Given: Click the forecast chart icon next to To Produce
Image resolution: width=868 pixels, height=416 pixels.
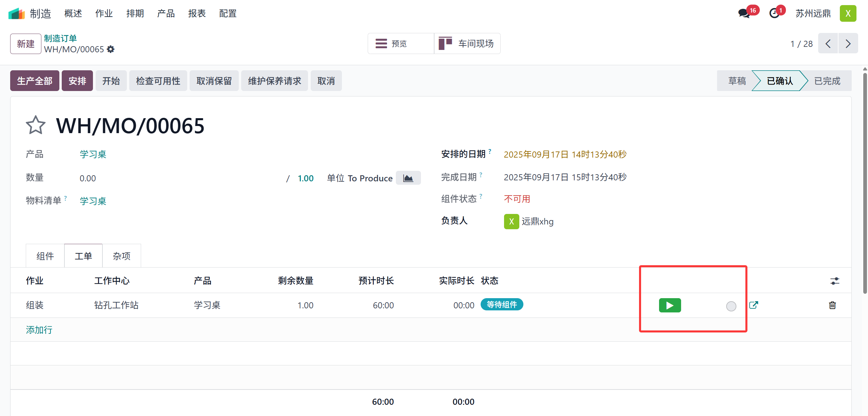Looking at the screenshot, I should click(408, 178).
